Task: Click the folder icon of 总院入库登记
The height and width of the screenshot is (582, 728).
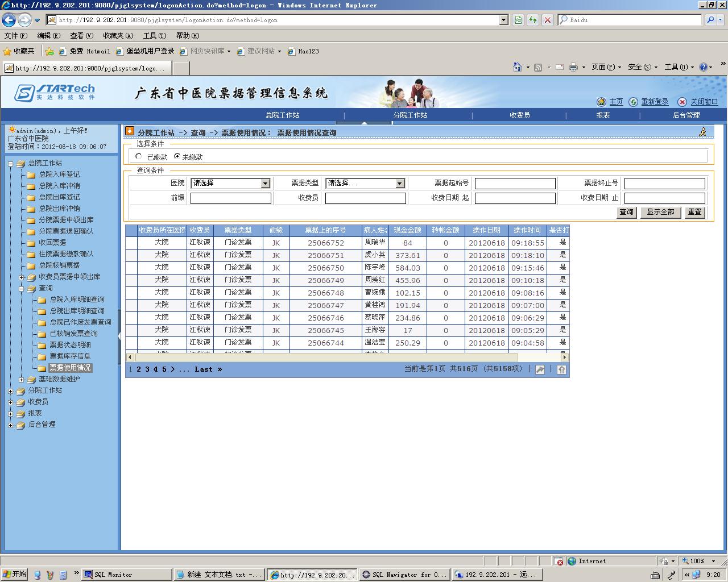Action: click(x=31, y=175)
